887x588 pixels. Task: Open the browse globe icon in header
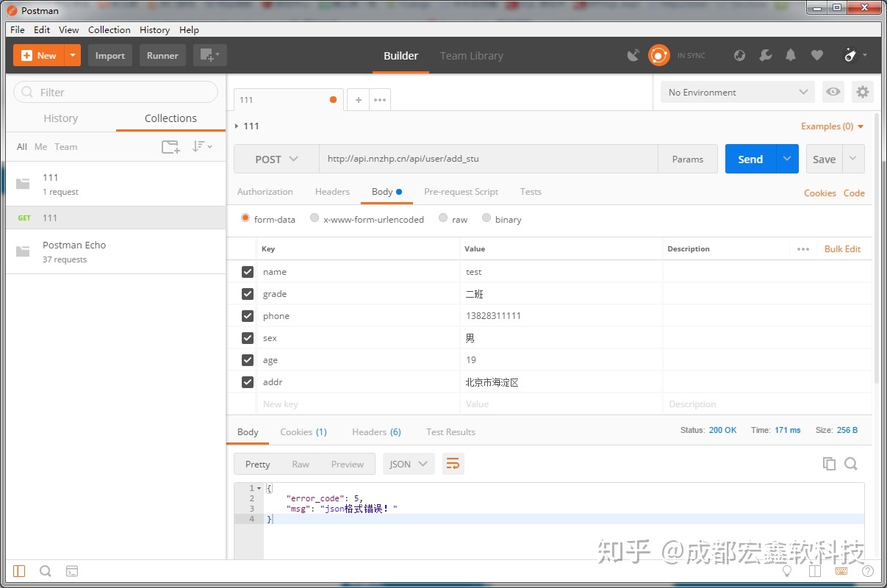pos(740,55)
